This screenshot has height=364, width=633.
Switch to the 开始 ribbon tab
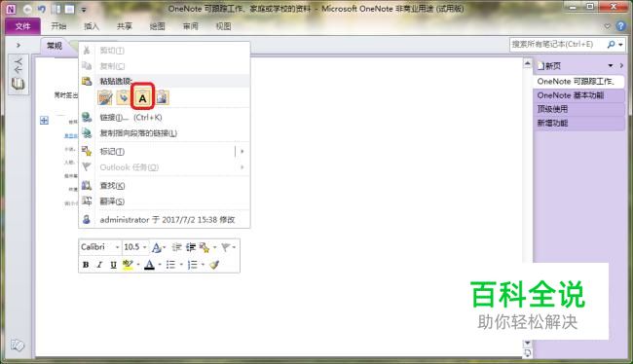click(58, 26)
